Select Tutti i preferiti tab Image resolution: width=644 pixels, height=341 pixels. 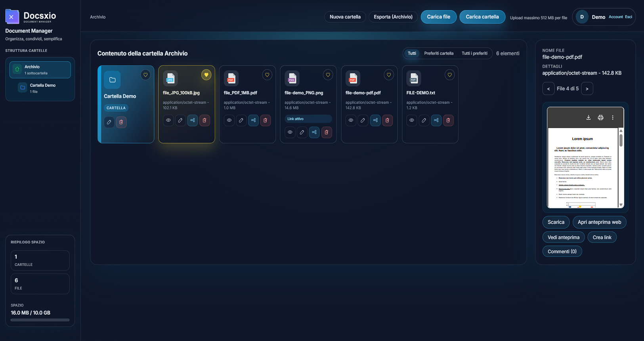tap(474, 53)
